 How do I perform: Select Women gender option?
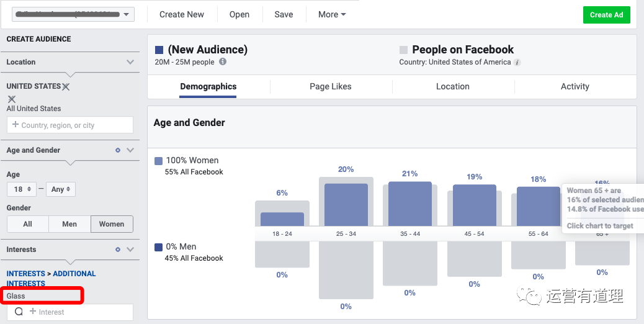click(x=112, y=224)
